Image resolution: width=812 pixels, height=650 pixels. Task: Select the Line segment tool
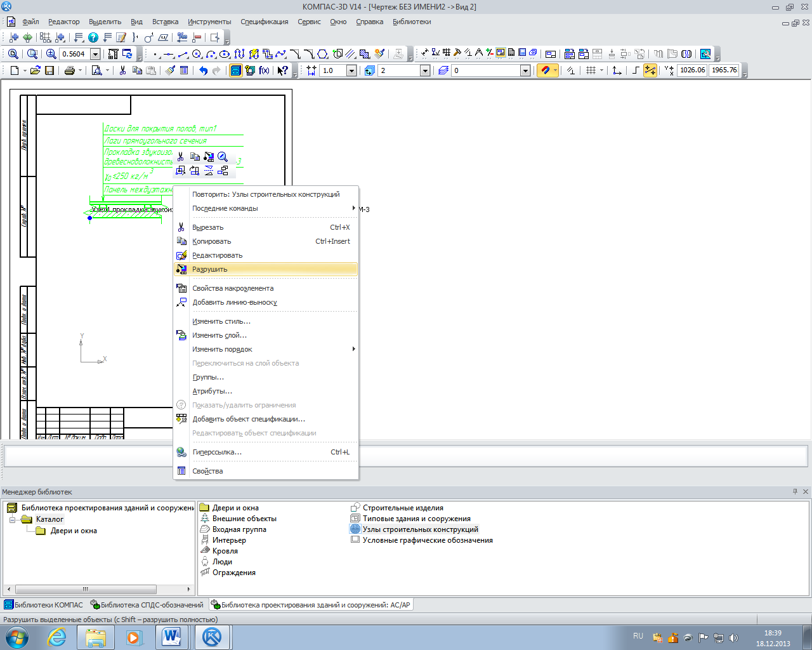[x=183, y=54]
